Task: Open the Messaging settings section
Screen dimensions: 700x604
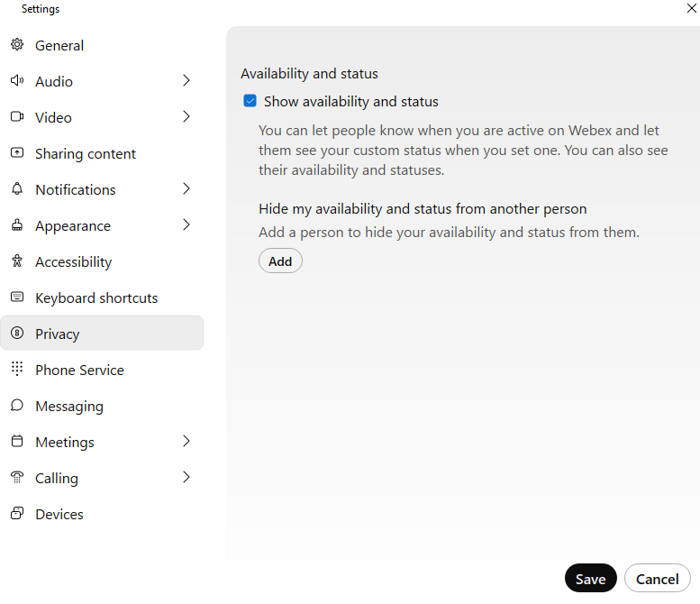Action: (69, 406)
